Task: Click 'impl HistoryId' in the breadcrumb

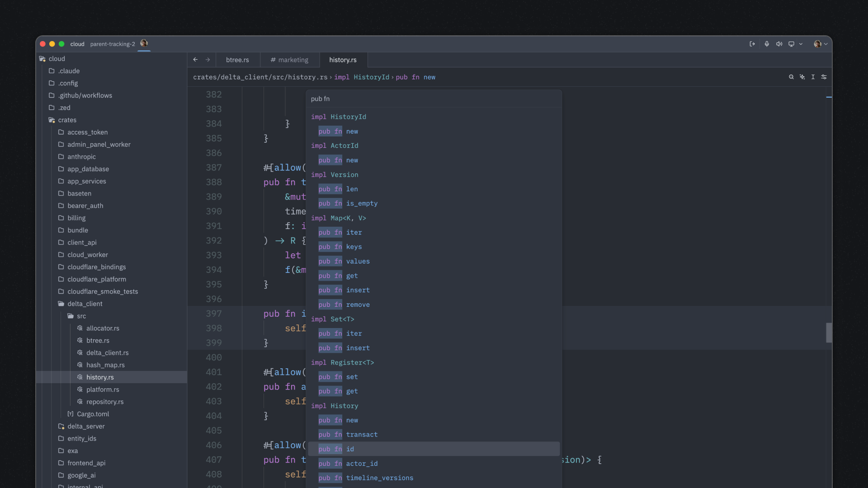Action: 362,77
